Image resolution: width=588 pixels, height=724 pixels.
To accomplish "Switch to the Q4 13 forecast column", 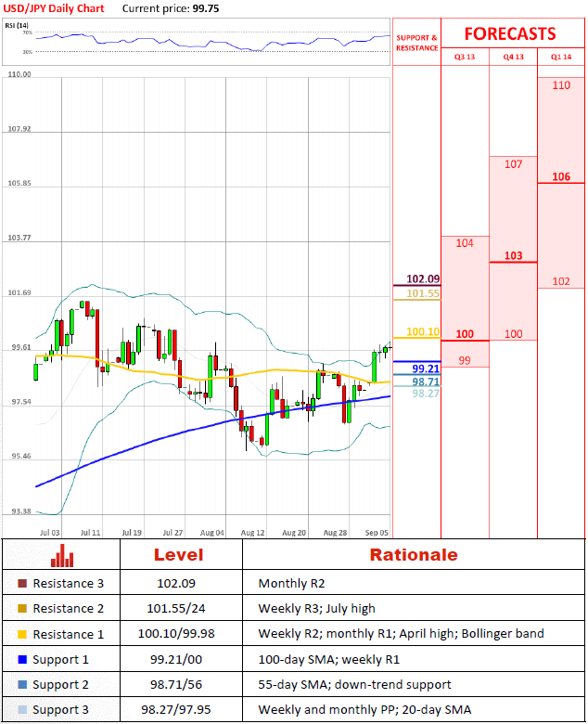I will point(513,57).
